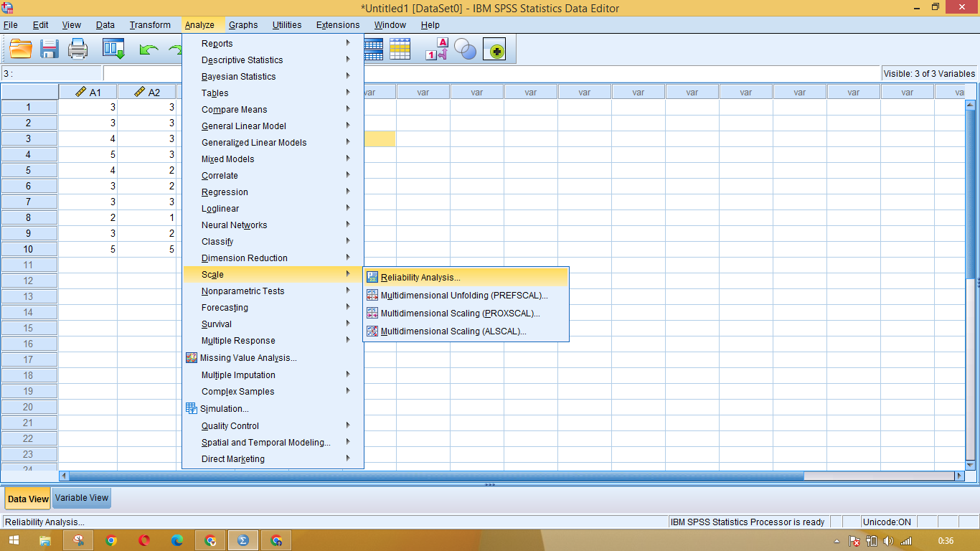Click the Use Variable Sets circles icon

(466, 50)
